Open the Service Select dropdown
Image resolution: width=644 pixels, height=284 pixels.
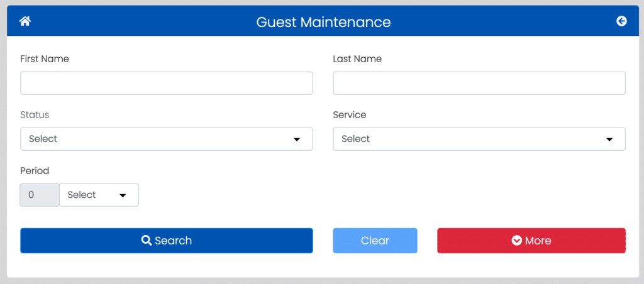pos(479,139)
